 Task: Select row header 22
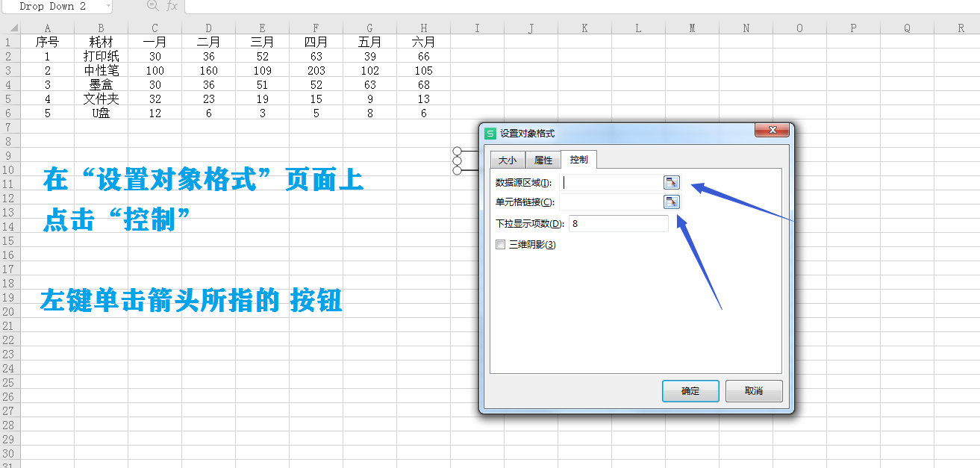coord(10,340)
